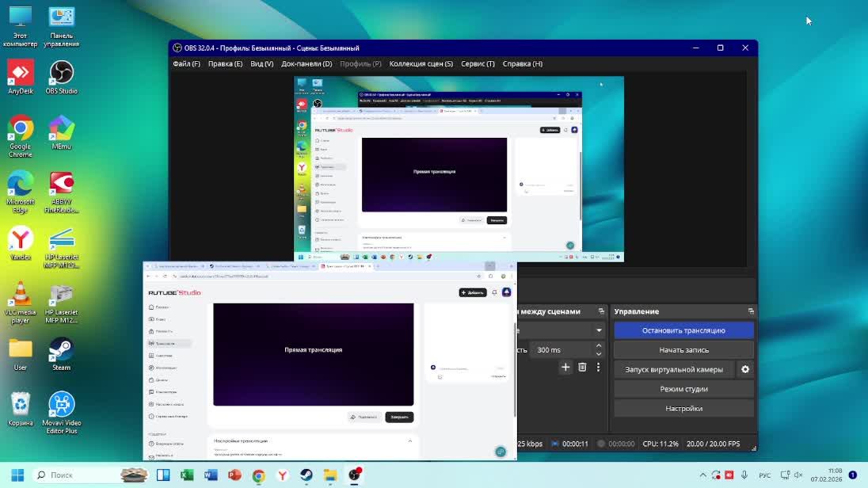The image size is (868, 488).
Task: Select Movavi Video Editor Plus icon
Action: 62,413
